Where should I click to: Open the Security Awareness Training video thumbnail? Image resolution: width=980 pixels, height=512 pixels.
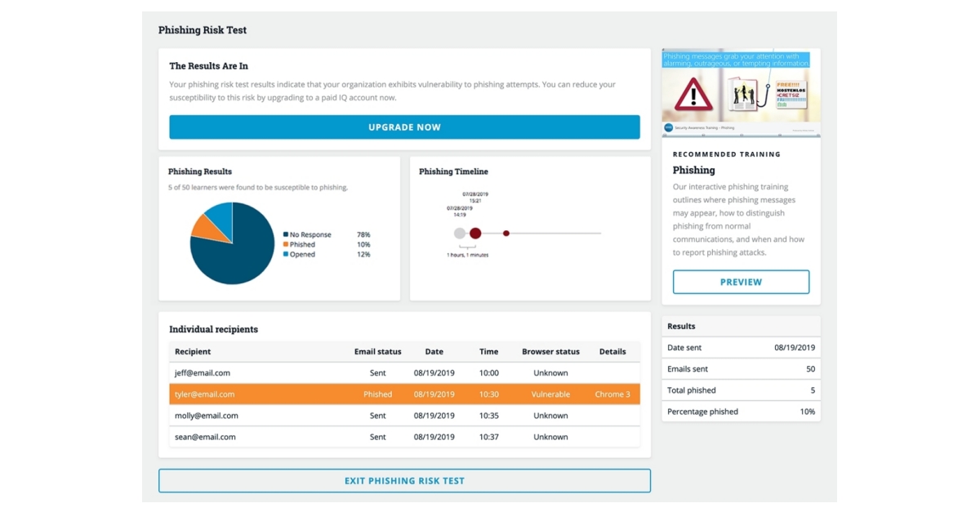tap(740, 88)
